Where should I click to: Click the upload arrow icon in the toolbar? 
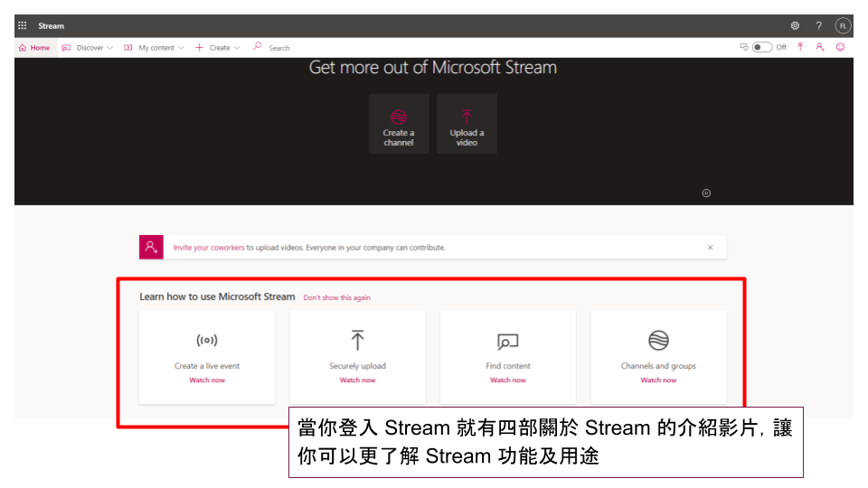[800, 47]
